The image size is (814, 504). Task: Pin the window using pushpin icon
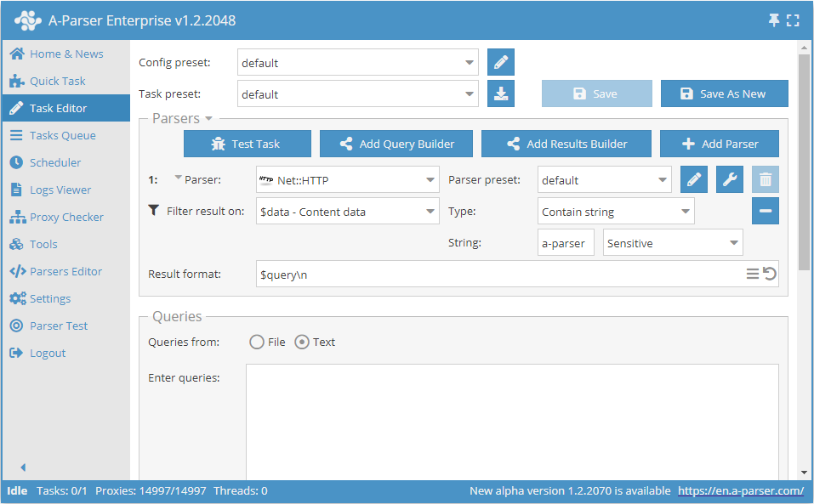click(x=774, y=20)
